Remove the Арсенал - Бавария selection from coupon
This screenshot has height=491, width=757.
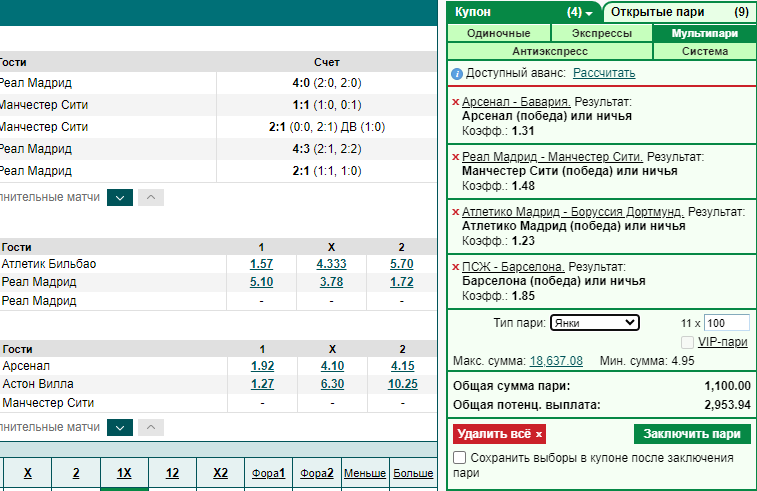point(455,102)
